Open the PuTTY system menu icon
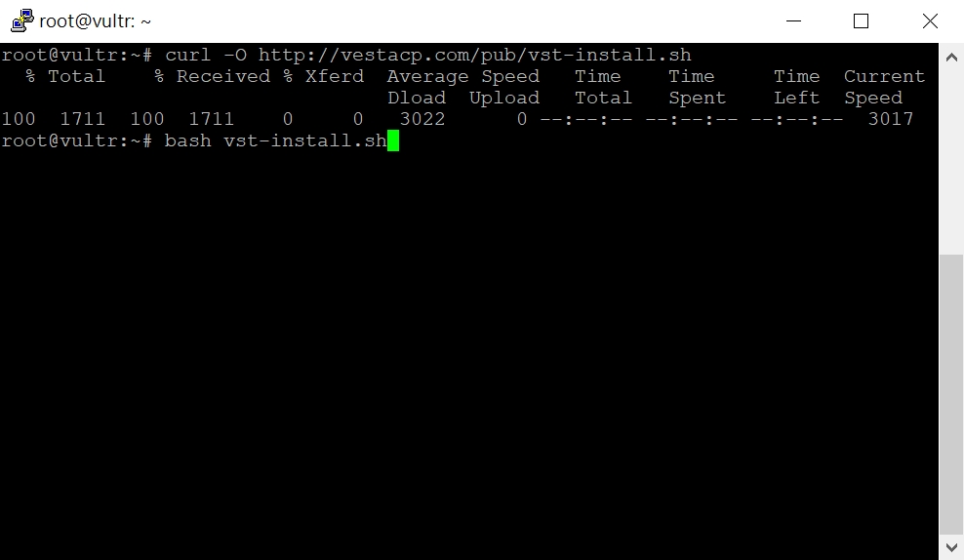Viewport: 964px width, 560px height. tap(22, 20)
